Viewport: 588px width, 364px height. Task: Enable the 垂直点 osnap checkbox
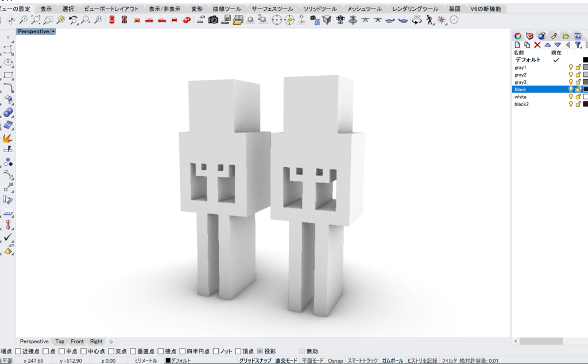133,351
